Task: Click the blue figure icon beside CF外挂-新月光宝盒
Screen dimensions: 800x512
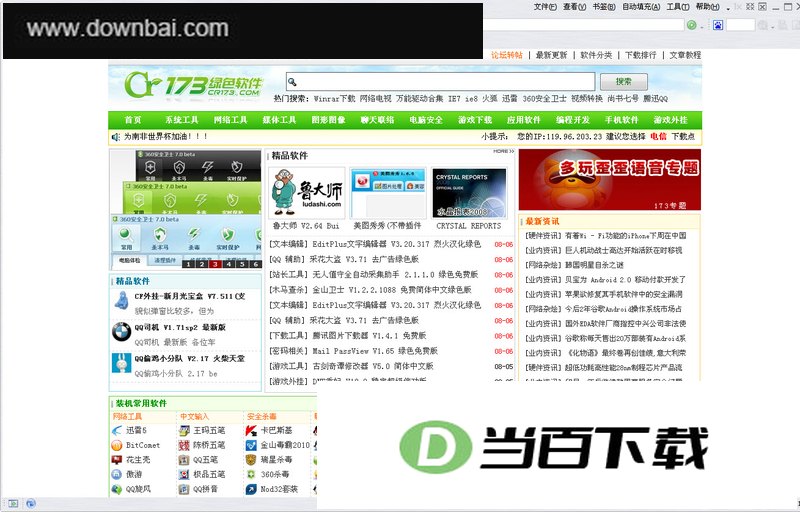Action: [x=121, y=300]
